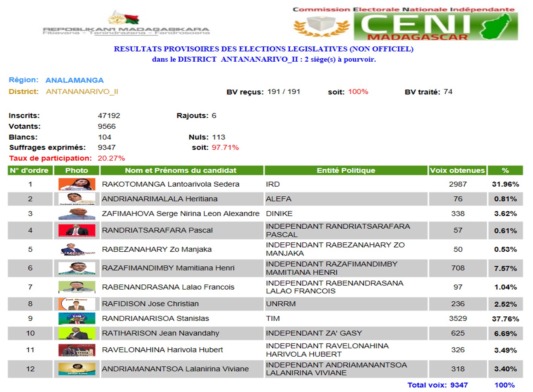Click the Blancs value 104

(x=105, y=137)
